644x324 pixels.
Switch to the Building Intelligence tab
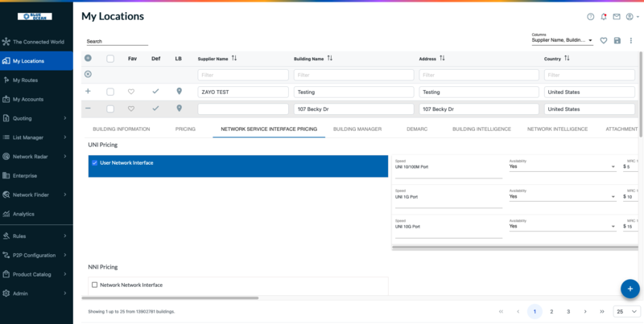point(481,129)
